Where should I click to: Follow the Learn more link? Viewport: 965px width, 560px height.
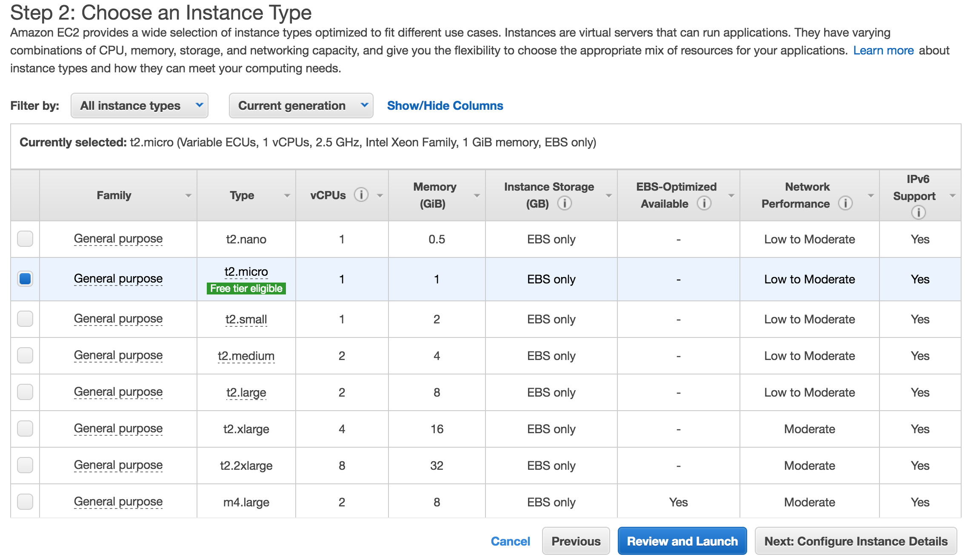pos(883,50)
